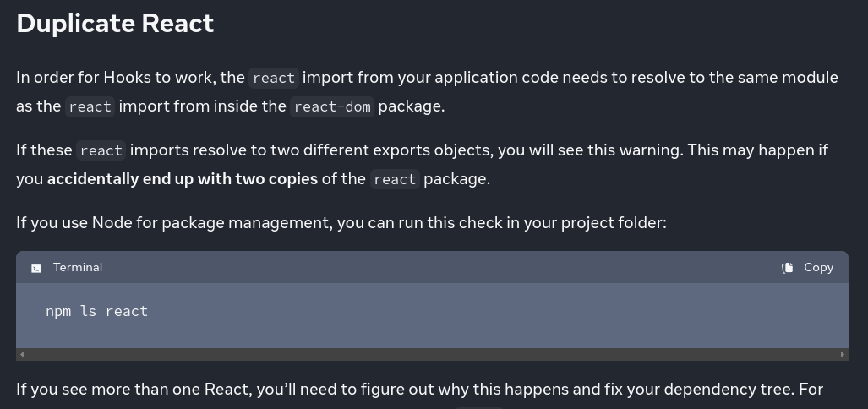
Task: Click the sentence starting "If you see more"
Action: 419,390
